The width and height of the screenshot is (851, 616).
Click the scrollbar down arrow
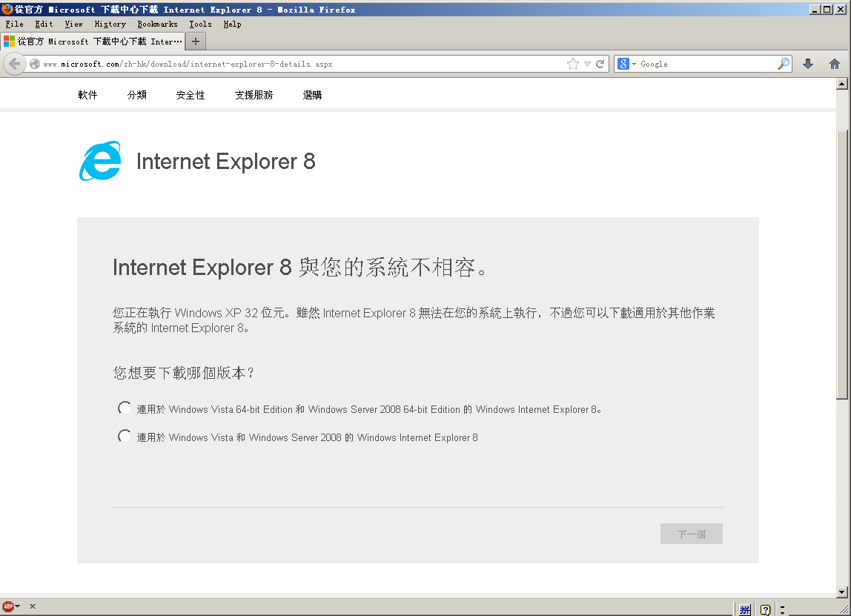(x=842, y=593)
